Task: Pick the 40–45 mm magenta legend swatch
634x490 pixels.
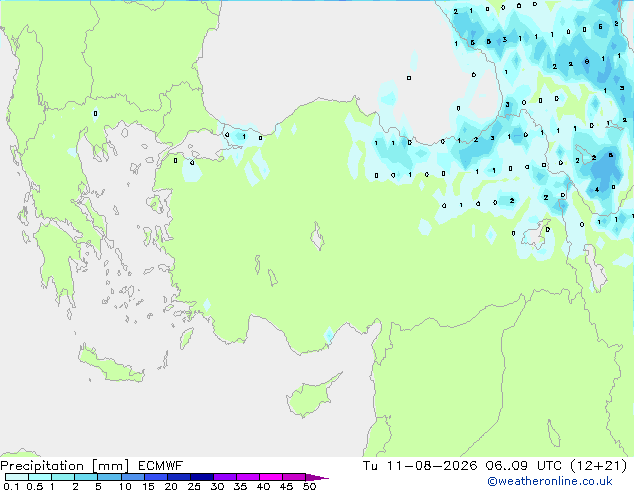Action: click(271, 477)
